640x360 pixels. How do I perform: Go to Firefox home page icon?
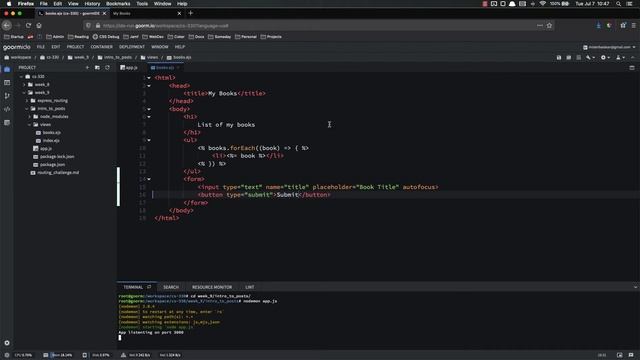click(39, 25)
